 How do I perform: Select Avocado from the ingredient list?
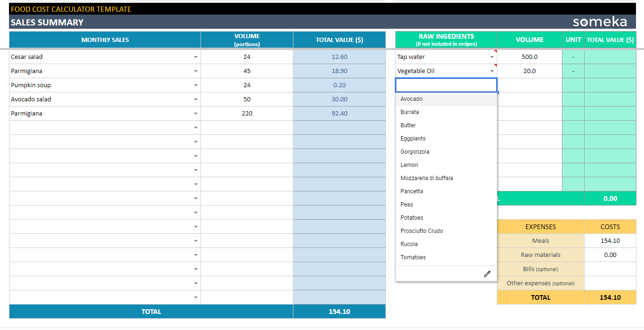[411, 99]
